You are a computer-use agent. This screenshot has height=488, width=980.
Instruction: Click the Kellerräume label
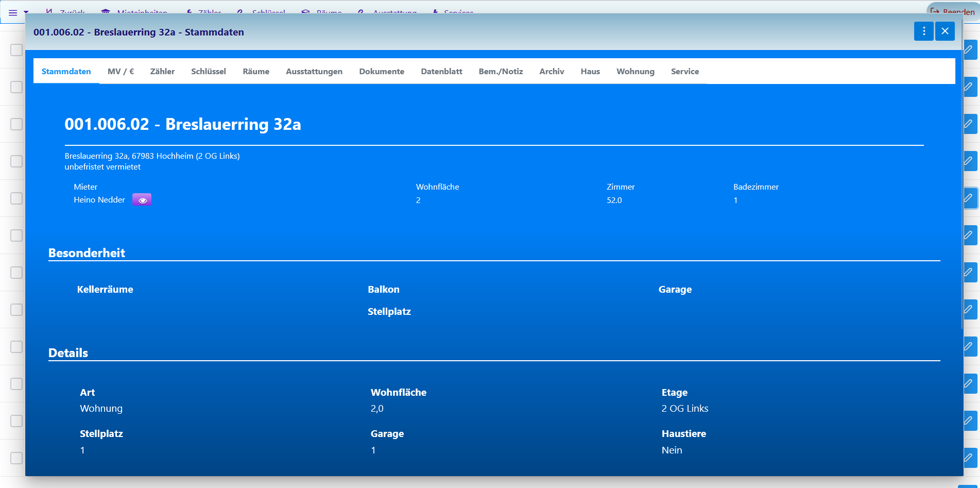pyautogui.click(x=105, y=290)
